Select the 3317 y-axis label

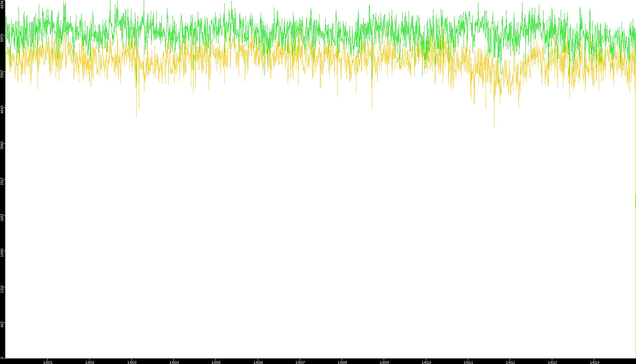click(2, 181)
